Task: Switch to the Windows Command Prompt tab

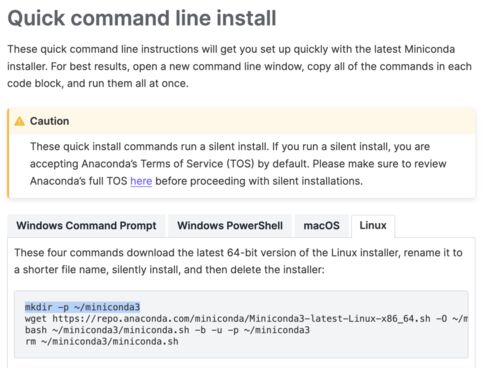Action: pos(86,226)
